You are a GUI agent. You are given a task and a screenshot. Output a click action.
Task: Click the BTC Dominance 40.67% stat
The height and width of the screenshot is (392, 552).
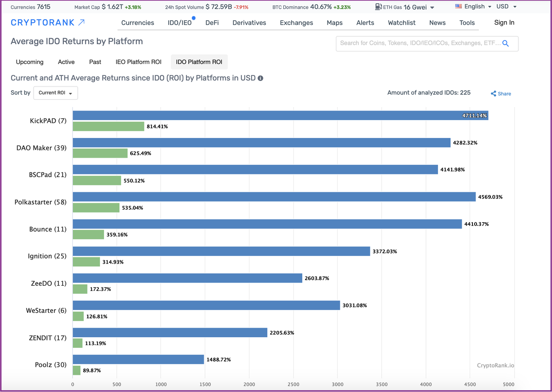pyautogui.click(x=311, y=7)
